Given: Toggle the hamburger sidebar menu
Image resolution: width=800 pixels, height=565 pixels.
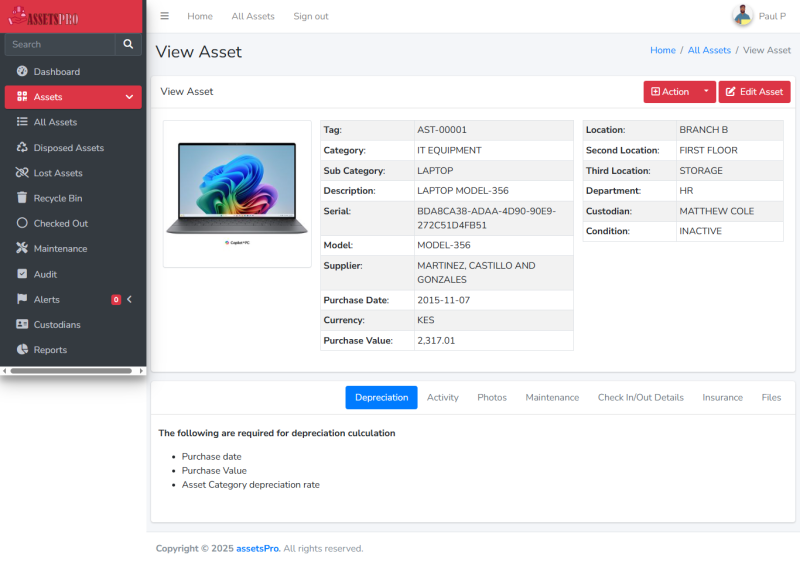Looking at the screenshot, I should [164, 16].
